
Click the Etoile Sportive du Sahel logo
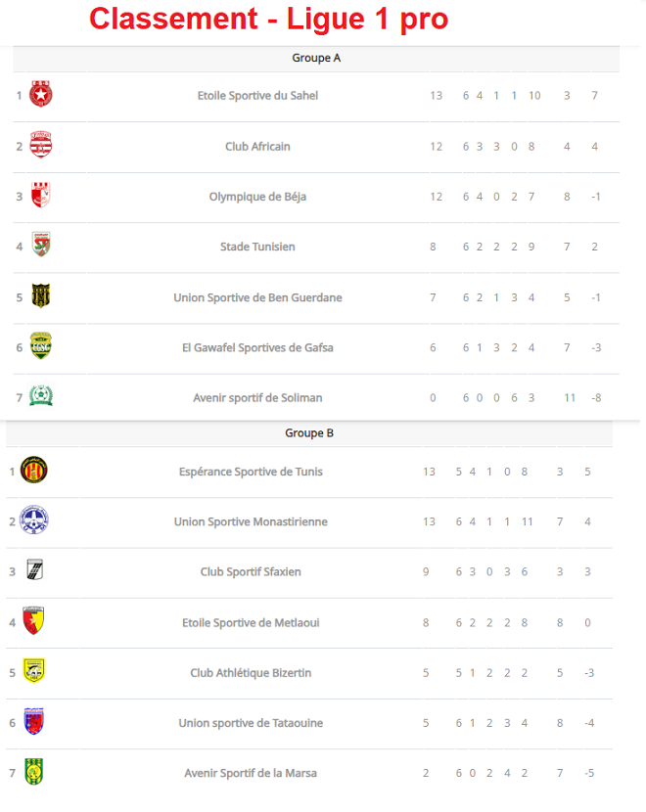point(40,95)
